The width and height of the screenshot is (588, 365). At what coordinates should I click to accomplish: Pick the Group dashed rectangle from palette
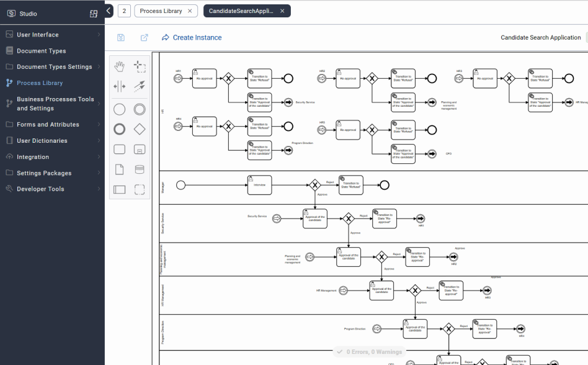click(x=140, y=189)
